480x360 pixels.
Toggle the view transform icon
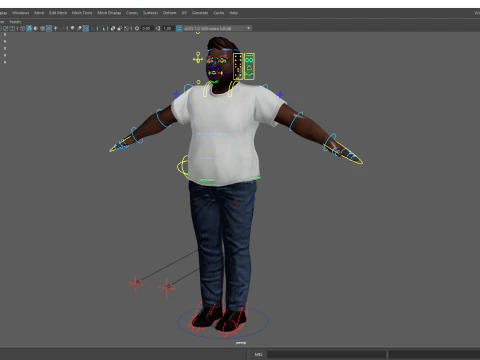(179, 28)
